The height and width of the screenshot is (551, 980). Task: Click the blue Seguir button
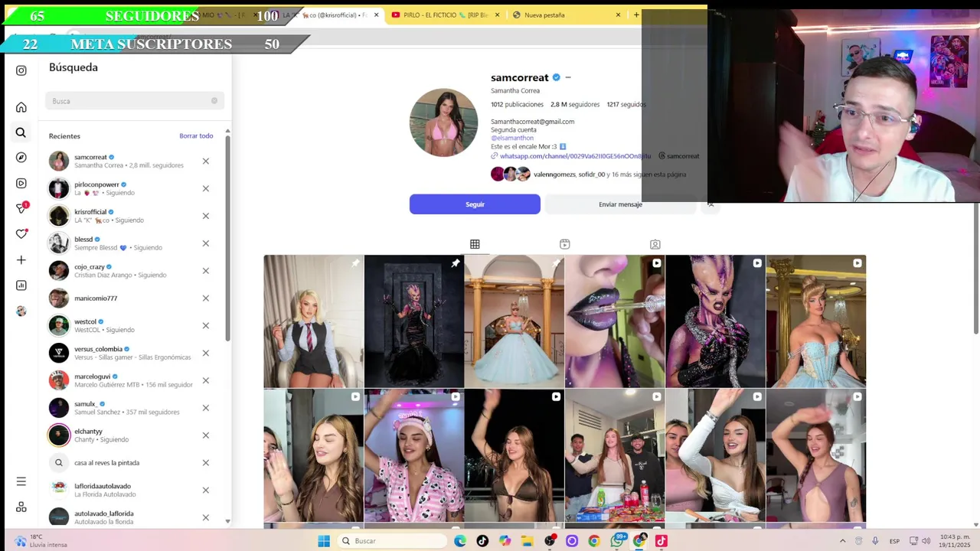pos(475,204)
